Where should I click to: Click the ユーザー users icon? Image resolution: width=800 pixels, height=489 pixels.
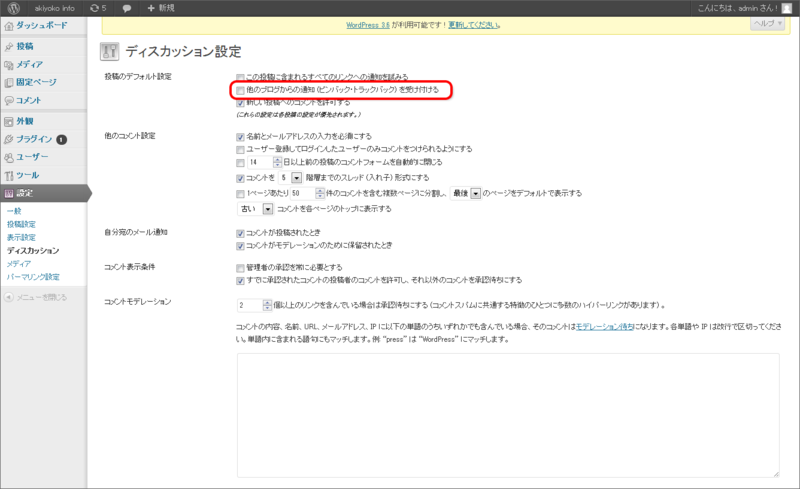click(9, 157)
